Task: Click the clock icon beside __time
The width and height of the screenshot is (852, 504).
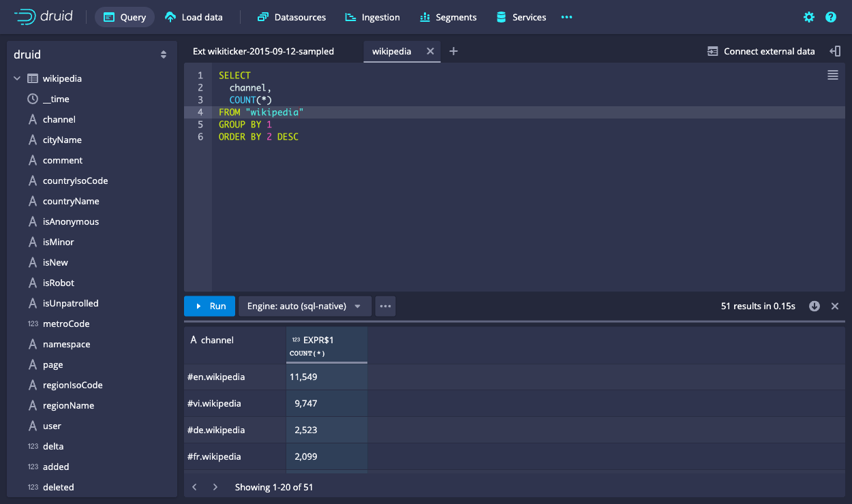Action: click(31, 99)
